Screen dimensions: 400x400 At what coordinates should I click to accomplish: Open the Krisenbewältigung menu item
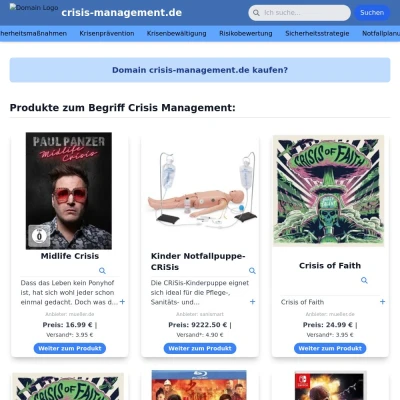click(x=177, y=33)
